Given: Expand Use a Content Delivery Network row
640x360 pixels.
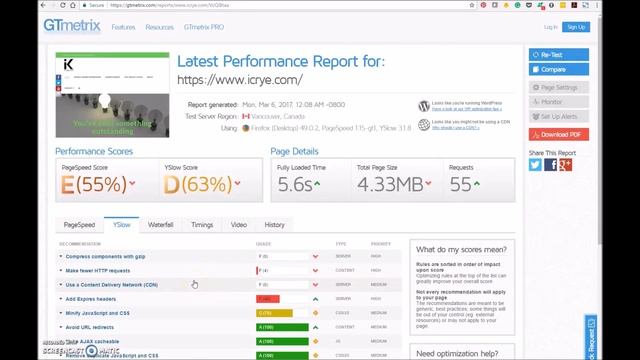Looking at the screenshot, I should tap(111, 285).
